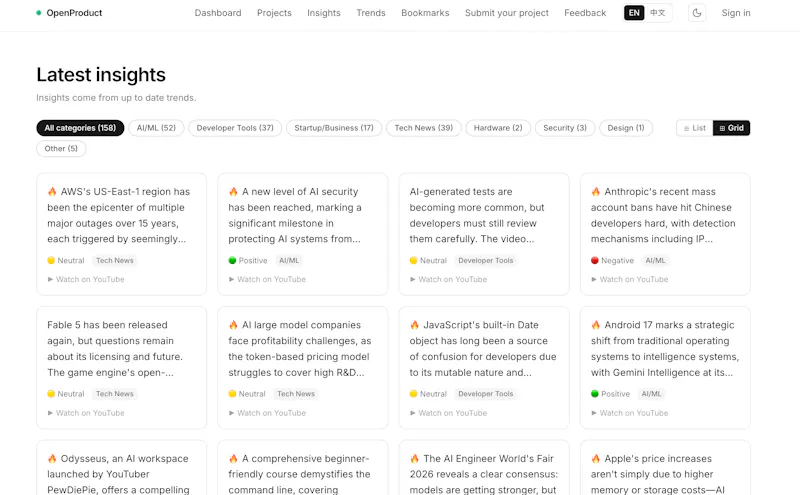The image size is (800, 495).
Task: Click AI/ML tag on Anthropic card
Action: [x=655, y=261]
